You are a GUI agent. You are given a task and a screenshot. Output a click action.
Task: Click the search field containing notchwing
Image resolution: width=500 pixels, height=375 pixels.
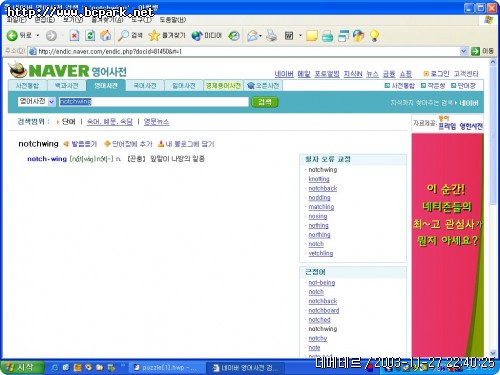(153, 102)
